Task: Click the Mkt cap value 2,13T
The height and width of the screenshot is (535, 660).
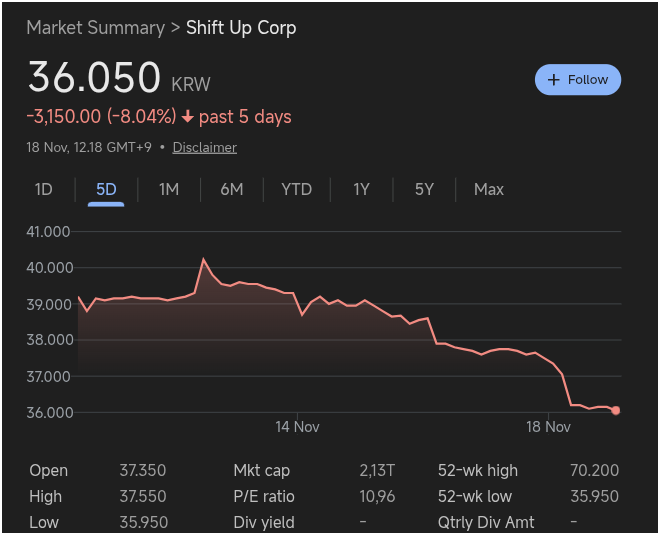Action: point(377,470)
